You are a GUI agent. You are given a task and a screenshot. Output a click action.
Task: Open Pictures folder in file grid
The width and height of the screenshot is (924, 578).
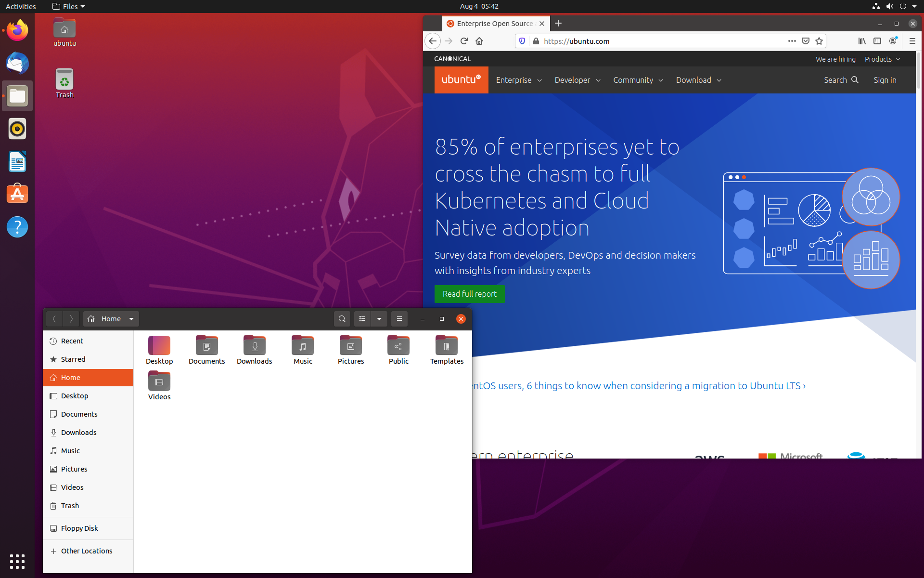[351, 350]
